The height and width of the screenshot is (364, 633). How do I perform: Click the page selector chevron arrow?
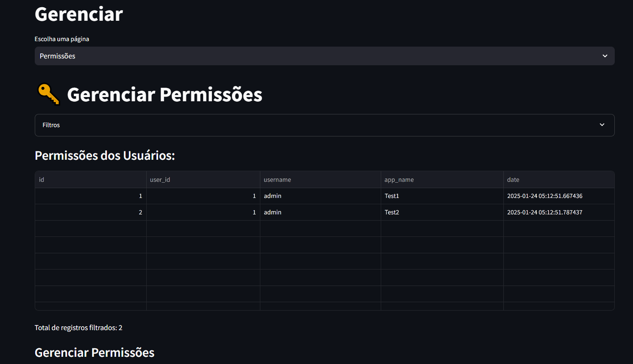(605, 56)
